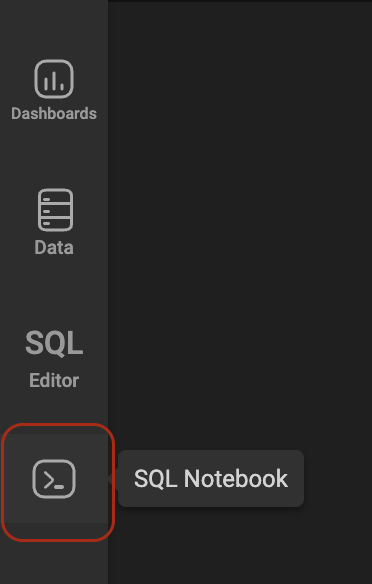Viewport: 372px width, 584px height.
Task: Click the Editor label under SQL
Action: [54, 381]
